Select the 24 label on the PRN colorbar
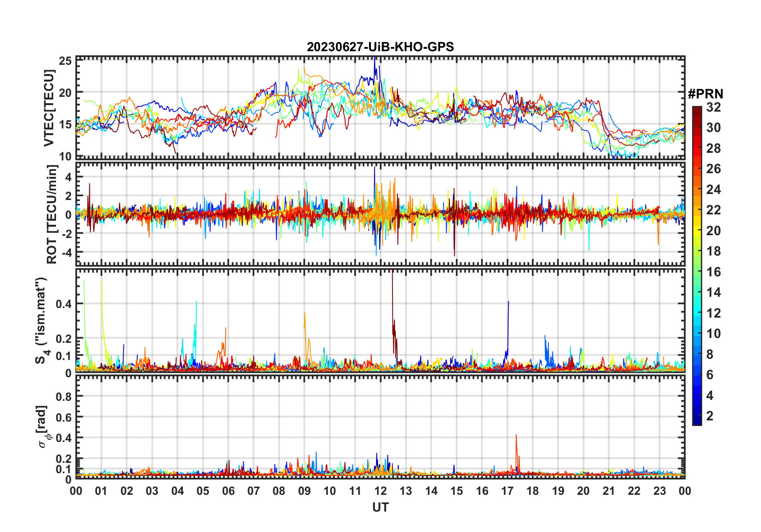This screenshot has width=761, height=532. [713, 190]
